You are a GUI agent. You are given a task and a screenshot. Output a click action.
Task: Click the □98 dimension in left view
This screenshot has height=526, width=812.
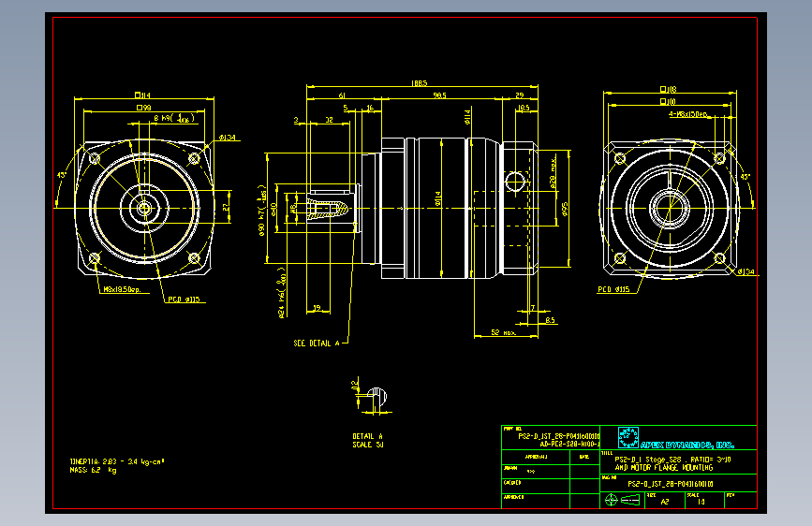(143, 108)
